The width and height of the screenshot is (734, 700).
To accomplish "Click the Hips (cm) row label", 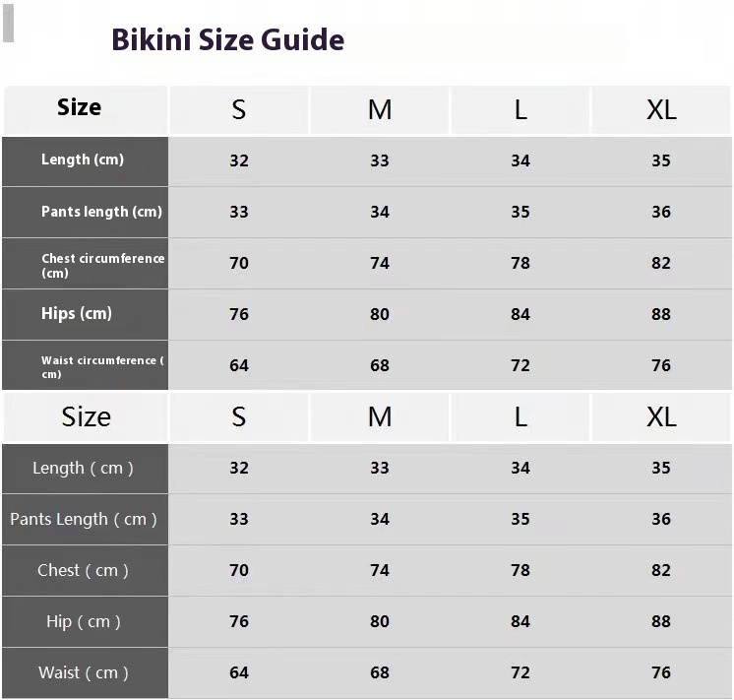I will [77, 314].
